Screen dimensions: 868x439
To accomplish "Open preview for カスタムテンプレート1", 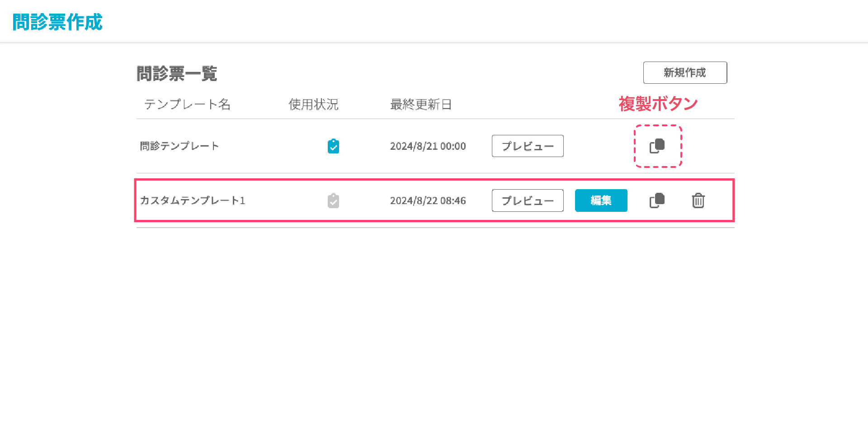I will pos(527,200).
